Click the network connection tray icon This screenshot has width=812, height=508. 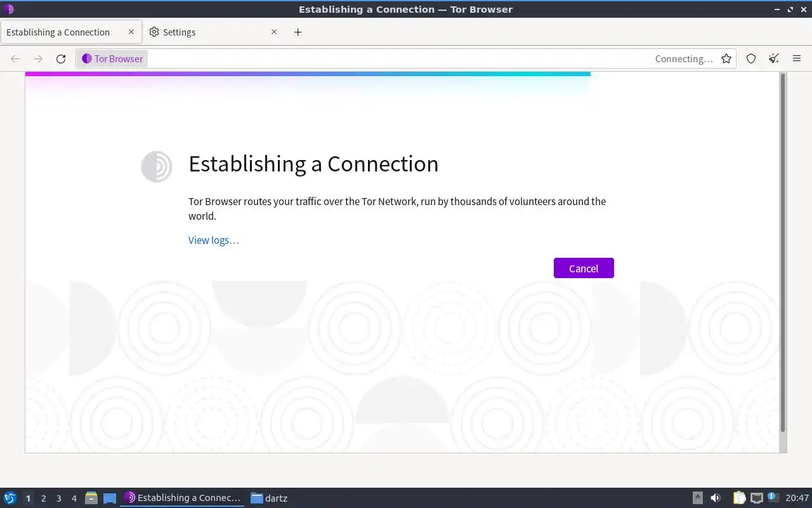pos(756,498)
